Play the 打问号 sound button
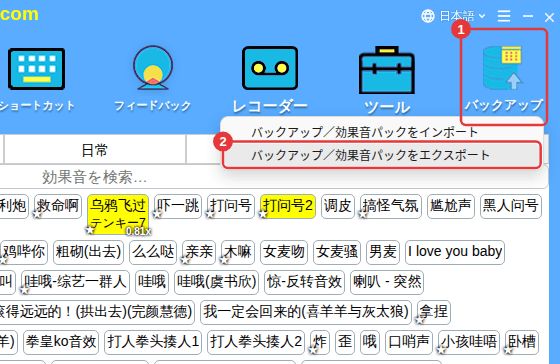Viewport: 560px width, 364px height. [231, 206]
